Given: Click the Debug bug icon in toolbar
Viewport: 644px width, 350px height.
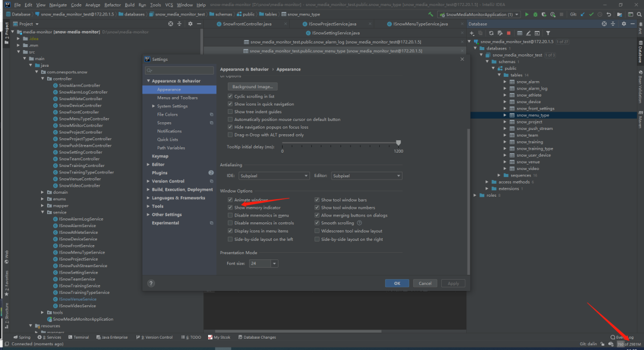Looking at the screenshot, I should [535, 14].
